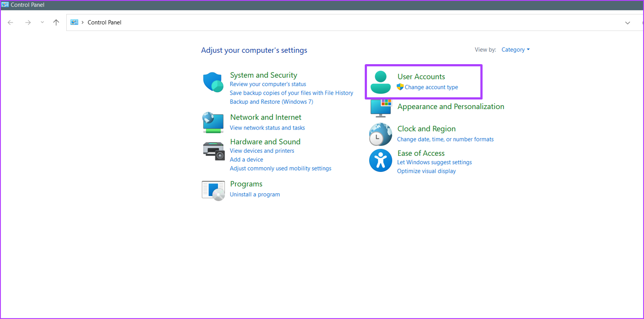
Task: Open the Programs disc icon
Action: click(x=213, y=190)
